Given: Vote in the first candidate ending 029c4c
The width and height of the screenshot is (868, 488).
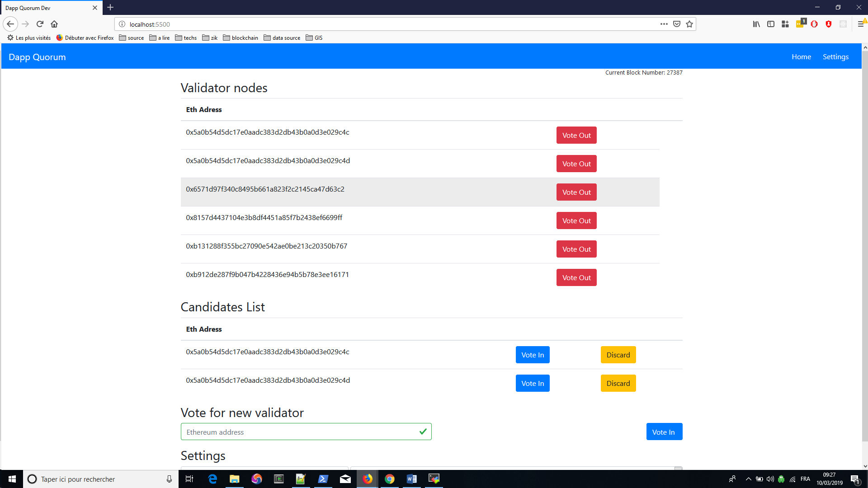Looking at the screenshot, I should pos(533,355).
